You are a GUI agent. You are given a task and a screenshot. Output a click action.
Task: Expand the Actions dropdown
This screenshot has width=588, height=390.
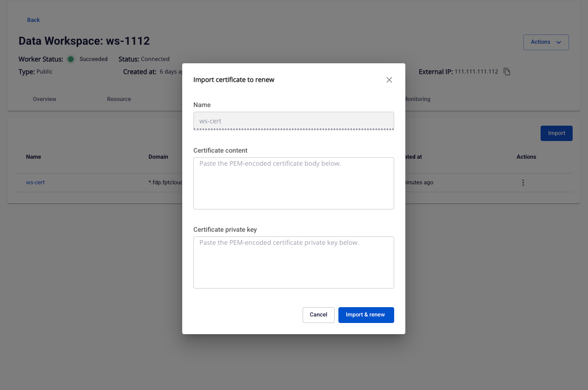pos(546,42)
